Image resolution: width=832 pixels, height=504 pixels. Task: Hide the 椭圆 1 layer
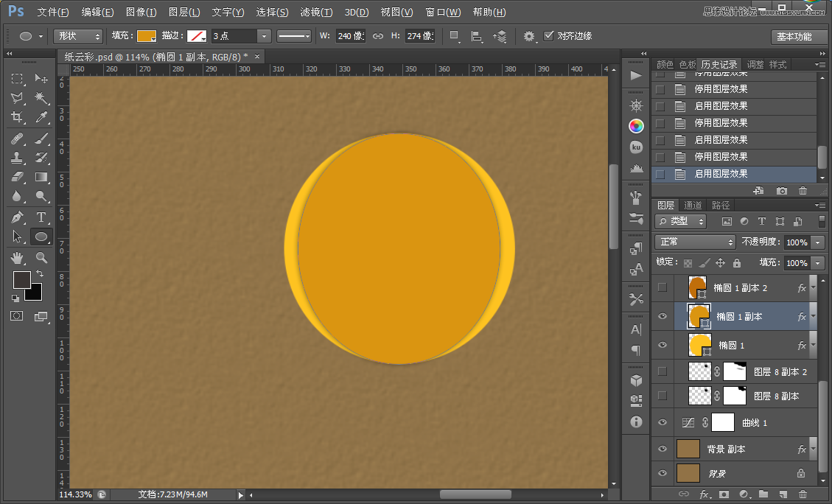tap(663, 345)
